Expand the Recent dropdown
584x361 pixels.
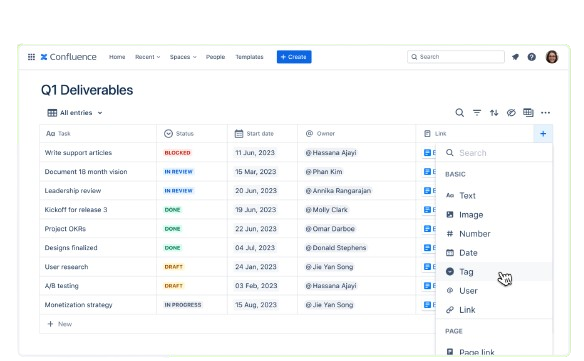pyautogui.click(x=147, y=57)
